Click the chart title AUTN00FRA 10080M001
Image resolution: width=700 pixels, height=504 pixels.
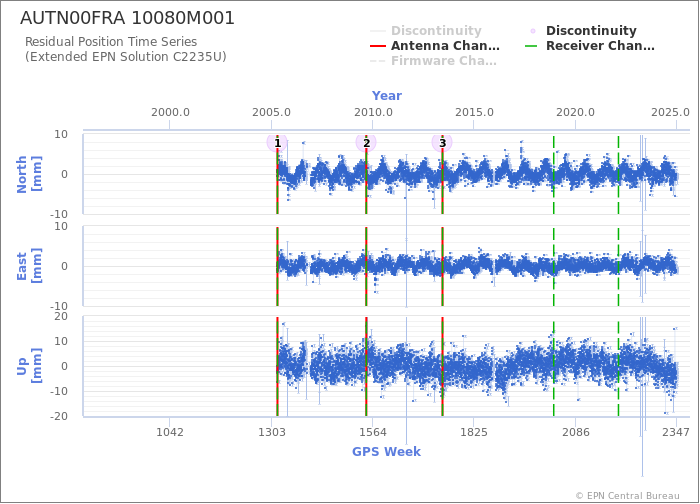pos(127,18)
